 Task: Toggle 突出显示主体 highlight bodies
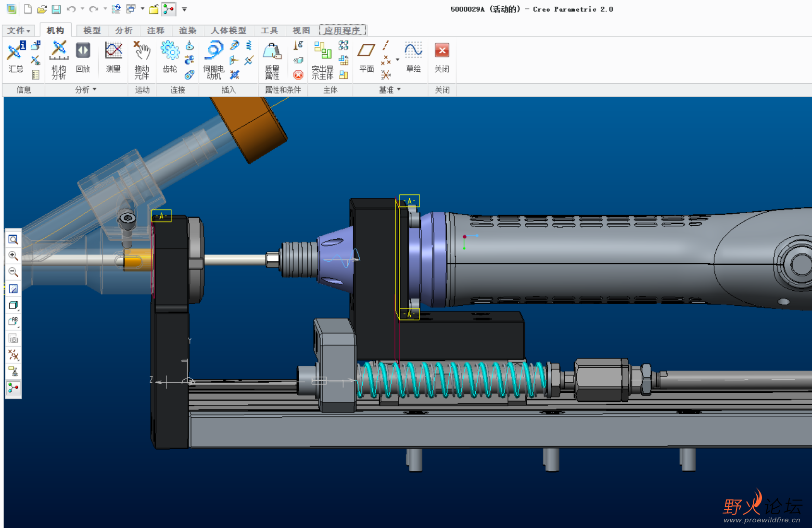click(x=322, y=60)
